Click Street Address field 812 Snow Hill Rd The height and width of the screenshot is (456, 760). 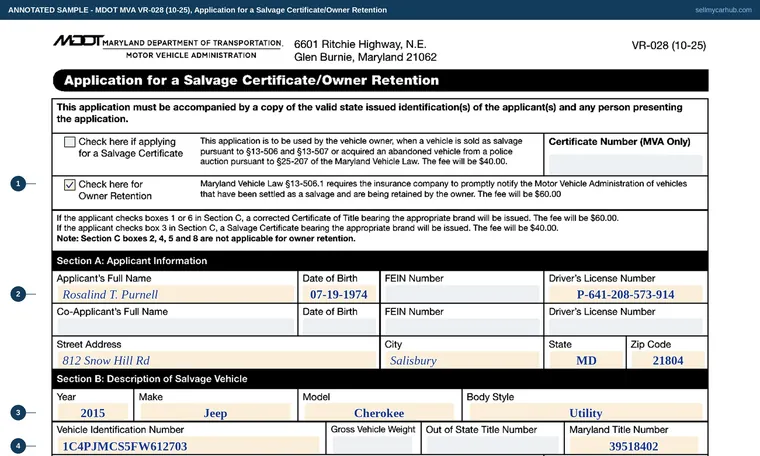click(217, 360)
